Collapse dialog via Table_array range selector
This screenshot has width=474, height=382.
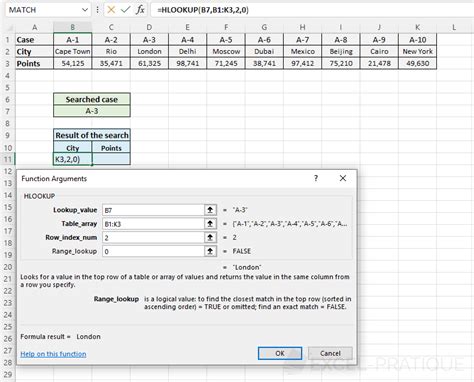(210, 224)
